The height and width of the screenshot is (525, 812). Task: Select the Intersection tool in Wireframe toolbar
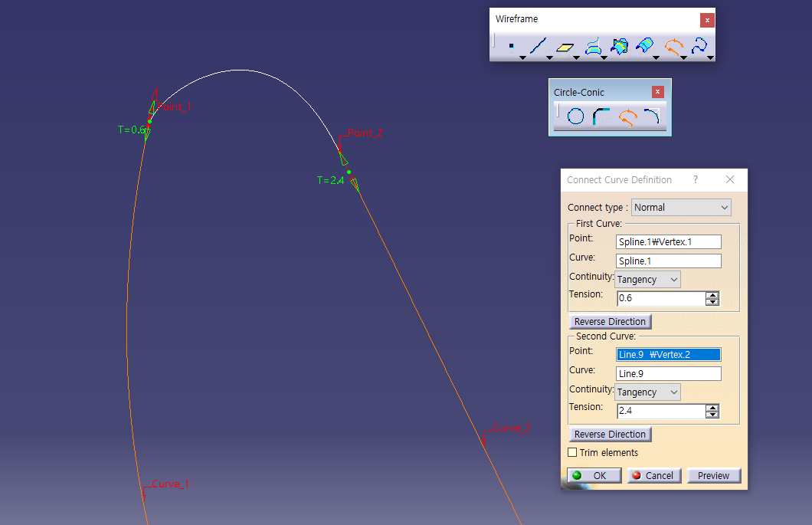[x=620, y=47]
